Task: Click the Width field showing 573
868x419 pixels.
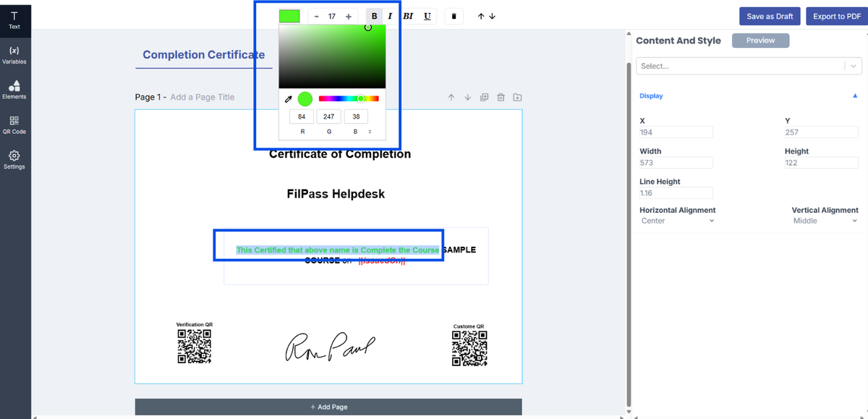Action: (676, 163)
